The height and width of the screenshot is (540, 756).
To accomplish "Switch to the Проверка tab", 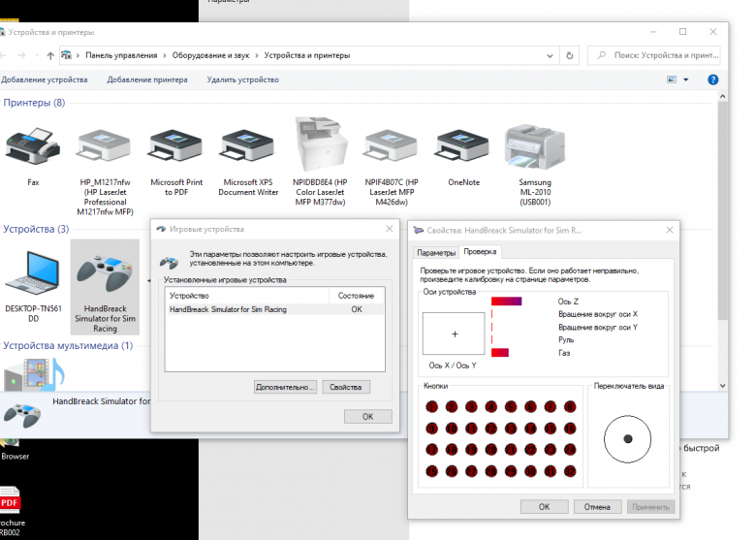I will (x=480, y=252).
